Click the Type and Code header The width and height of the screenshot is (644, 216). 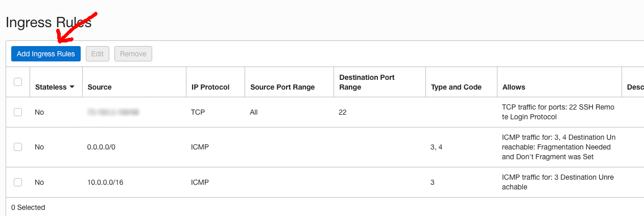(456, 87)
